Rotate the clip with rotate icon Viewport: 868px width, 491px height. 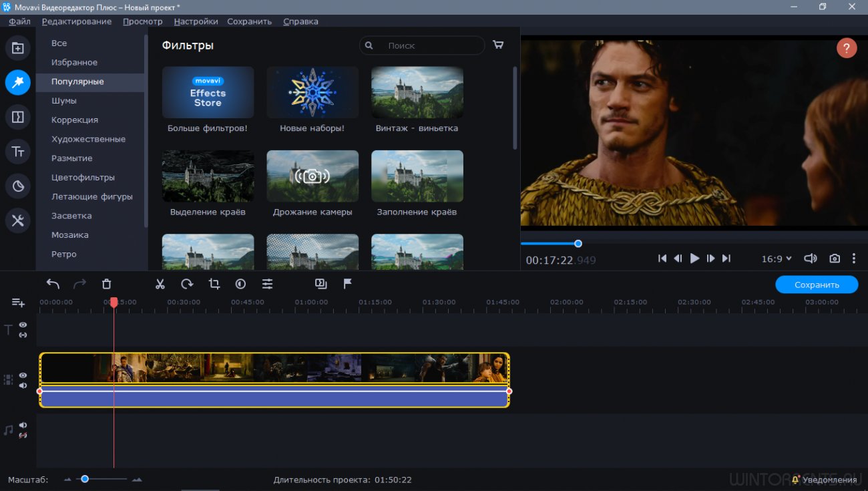click(187, 284)
